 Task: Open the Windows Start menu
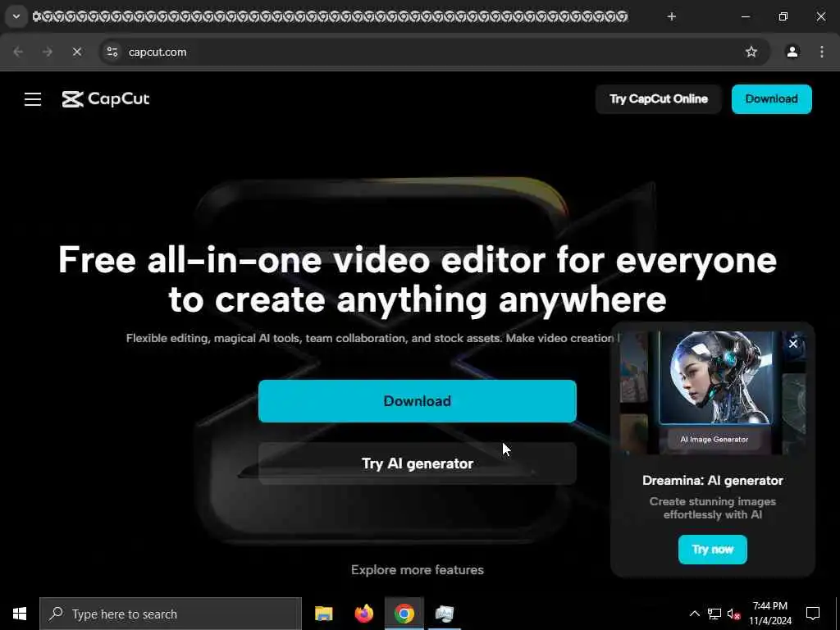[x=20, y=614]
